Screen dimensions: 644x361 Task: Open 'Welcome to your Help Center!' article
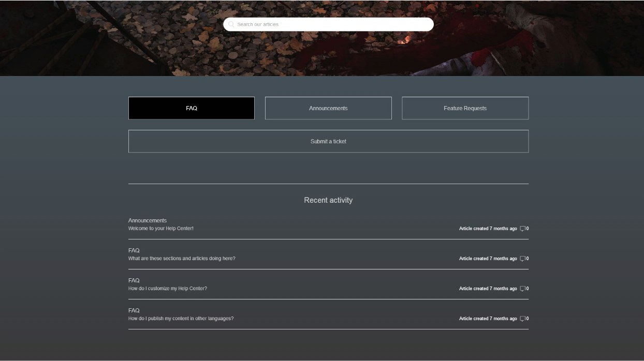pyautogui.click(x=161, y=228)
